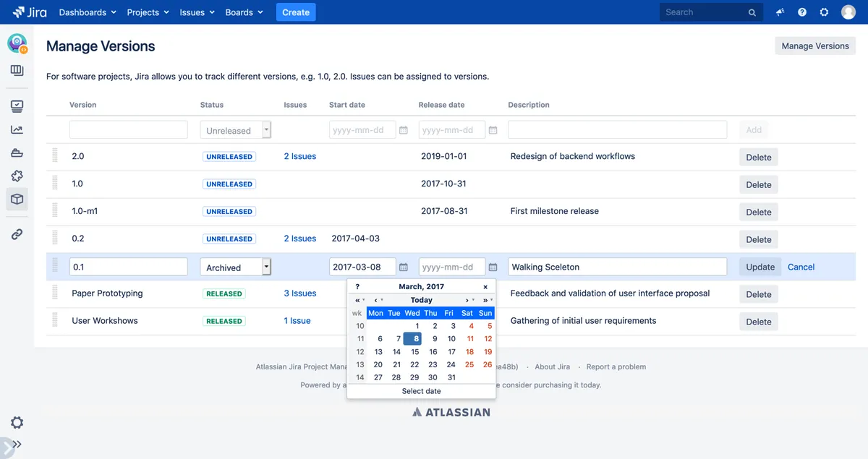Open calendar icon for new release date
The height and width of the screenshot is (459, 868).
(493, 130)
